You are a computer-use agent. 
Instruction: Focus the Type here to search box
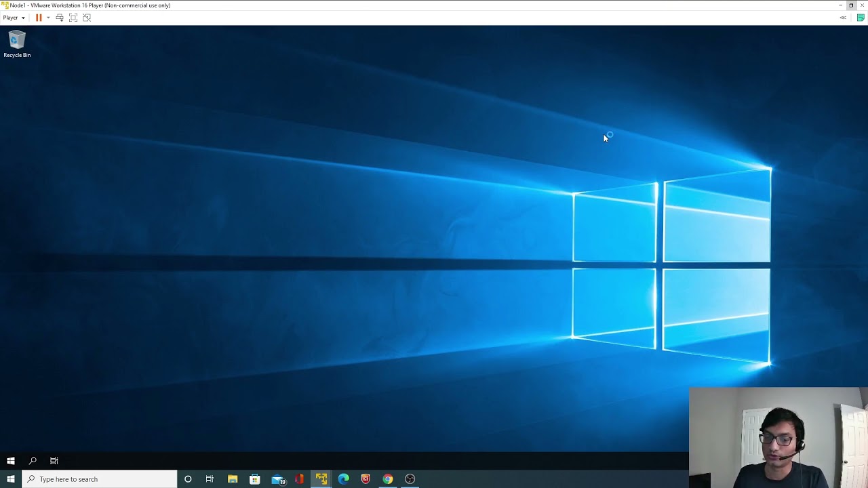click(100, 479)
